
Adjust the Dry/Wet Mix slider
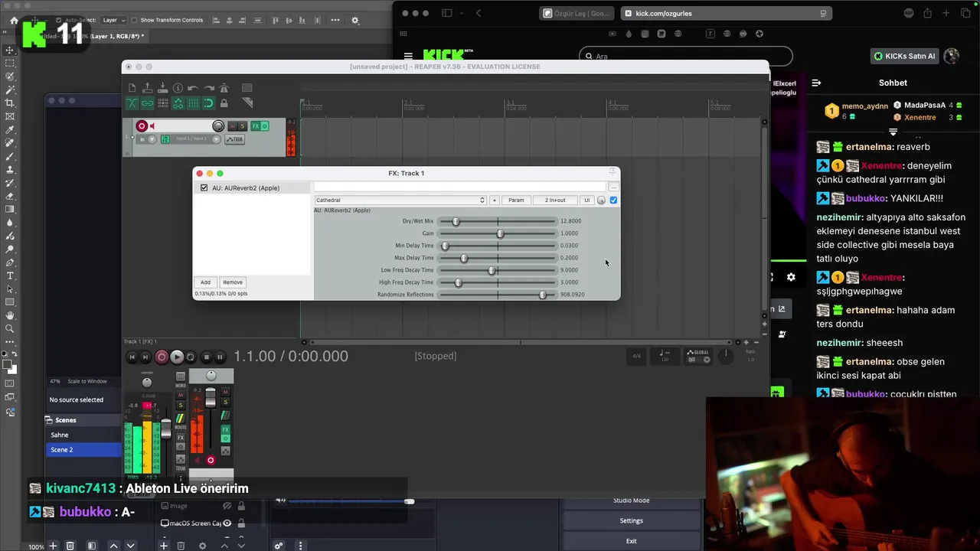click(x=498, y=221)
